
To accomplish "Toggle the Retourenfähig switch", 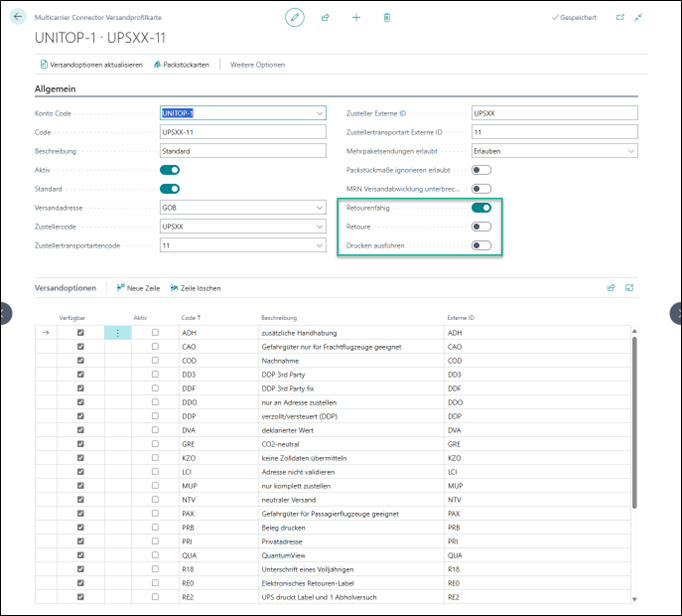I will click(x=481, y=208).
